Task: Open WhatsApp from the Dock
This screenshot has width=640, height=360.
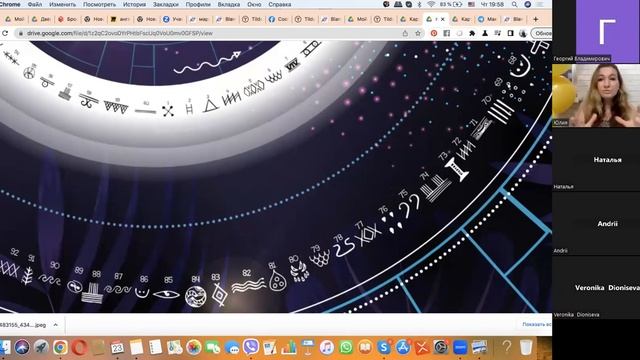Action: (x=346, y=347)
